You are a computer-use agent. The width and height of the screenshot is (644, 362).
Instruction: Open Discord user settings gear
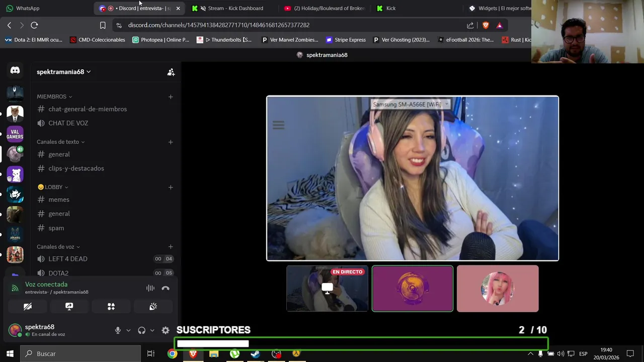(x=166, y=330)
